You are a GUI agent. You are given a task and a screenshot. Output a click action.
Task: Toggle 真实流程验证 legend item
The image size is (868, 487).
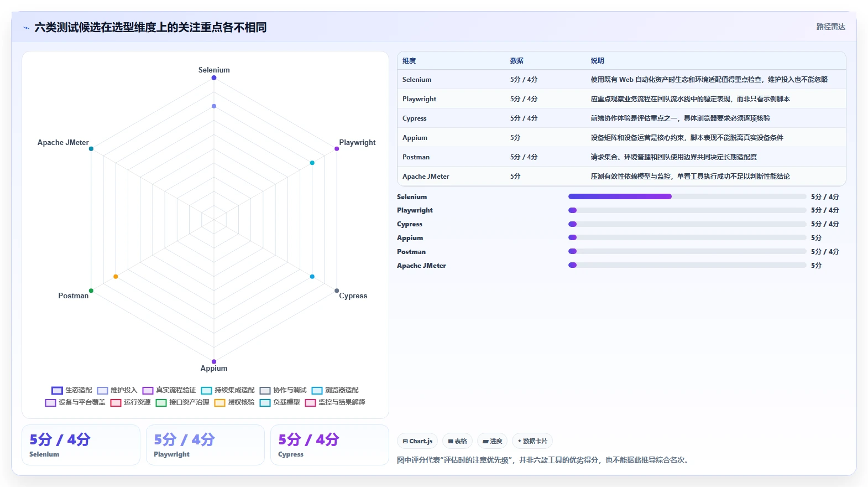coord(169,390)
